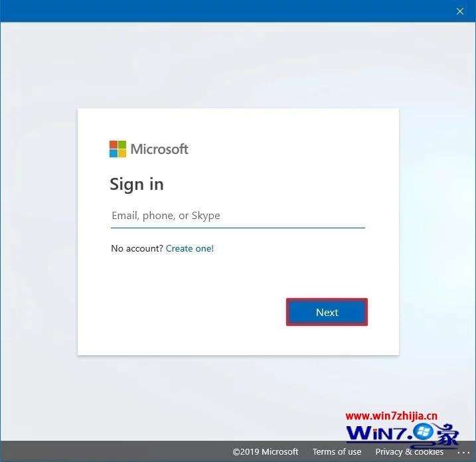Screen dimensions: 476x462
Task: Open the Create one! account link
Action: click(x=190, y=249)
